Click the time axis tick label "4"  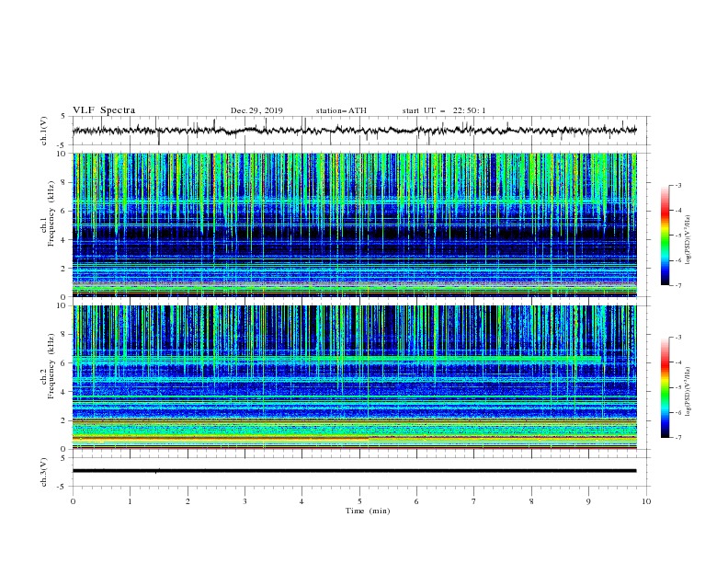point(301,501)
